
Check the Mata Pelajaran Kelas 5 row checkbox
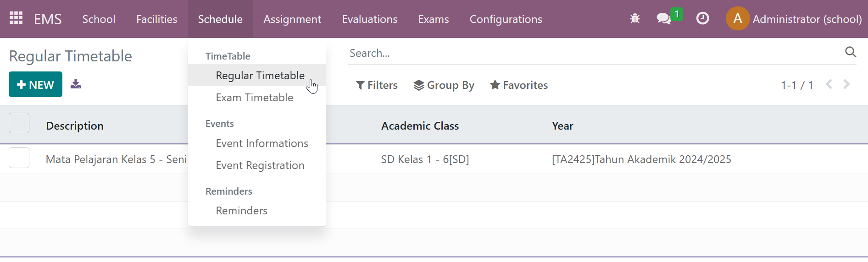pos(19,158)
